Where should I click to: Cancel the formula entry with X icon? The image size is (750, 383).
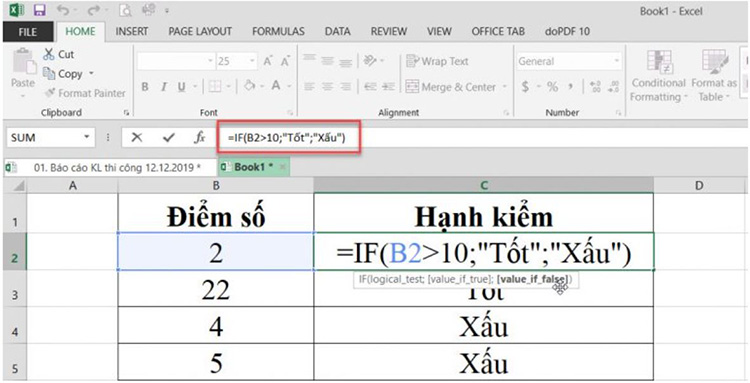pos(137,138)
